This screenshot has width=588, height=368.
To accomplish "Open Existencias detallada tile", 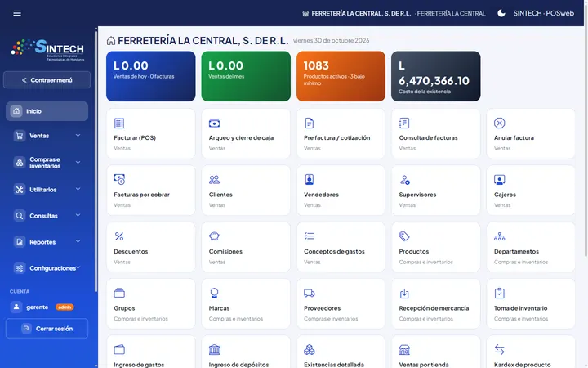I will tap(341, 352).
